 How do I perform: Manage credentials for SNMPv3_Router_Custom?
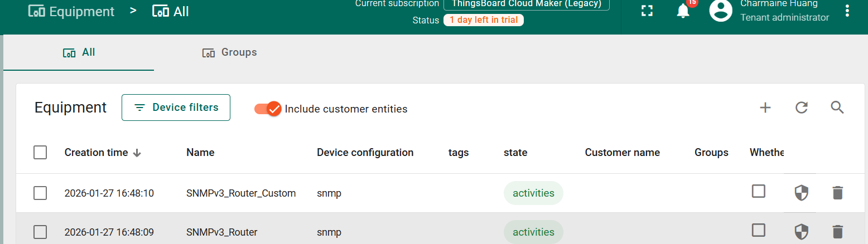click(x=801, y=193)
